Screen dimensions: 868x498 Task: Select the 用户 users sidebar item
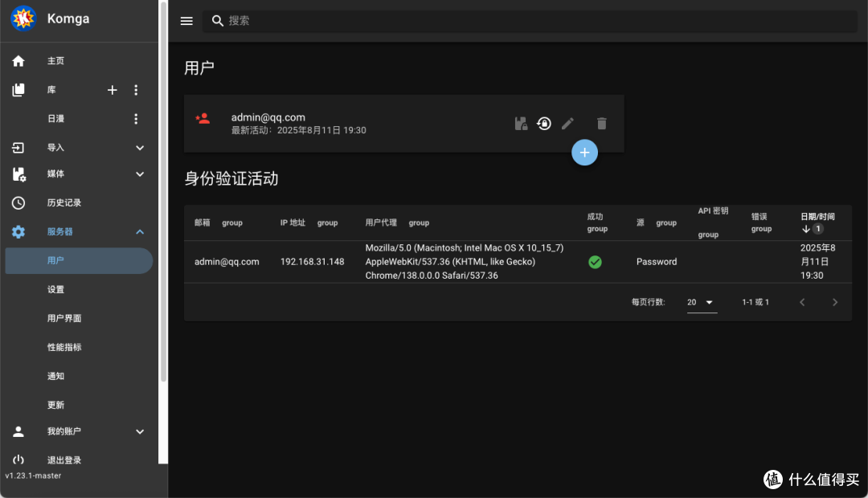(79, 260)
